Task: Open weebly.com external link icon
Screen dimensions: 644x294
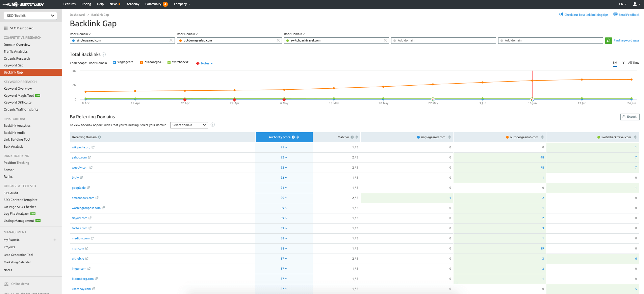Action: pos(91,168)
